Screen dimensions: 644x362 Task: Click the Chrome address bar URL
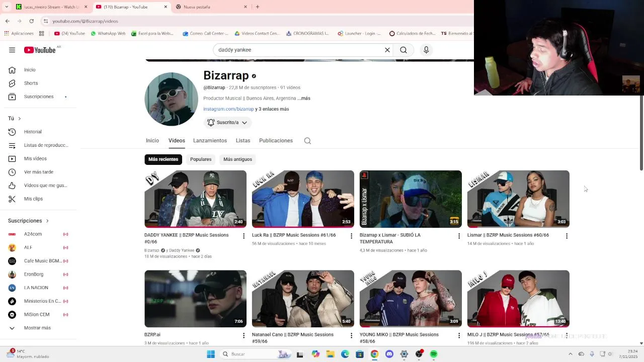tap(86, 21)
